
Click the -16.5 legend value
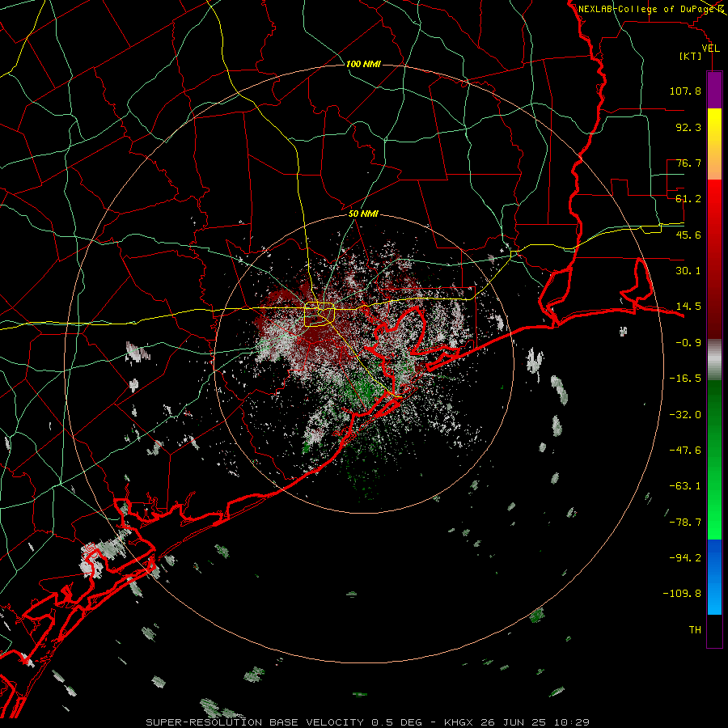click(x=685, y=379)
